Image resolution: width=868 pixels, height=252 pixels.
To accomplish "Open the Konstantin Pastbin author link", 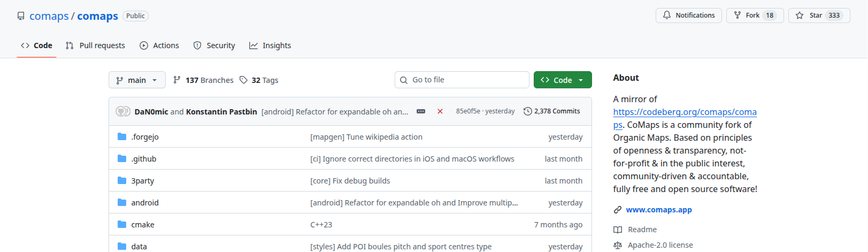I will 221,112.
